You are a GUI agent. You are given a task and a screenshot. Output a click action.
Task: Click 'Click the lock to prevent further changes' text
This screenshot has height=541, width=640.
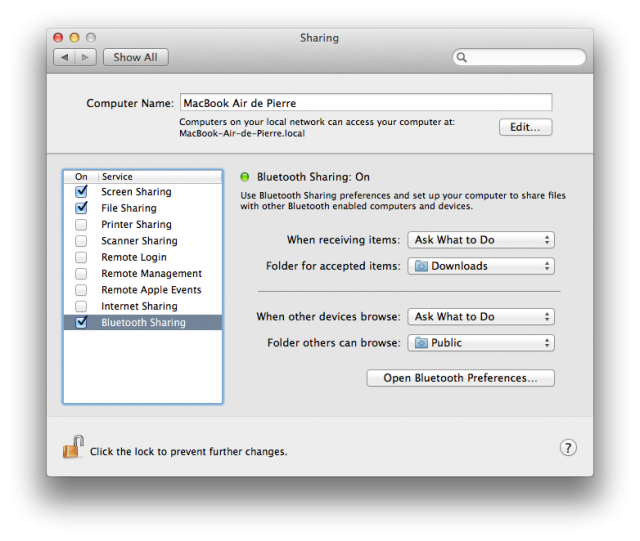[x=189, y=452]
